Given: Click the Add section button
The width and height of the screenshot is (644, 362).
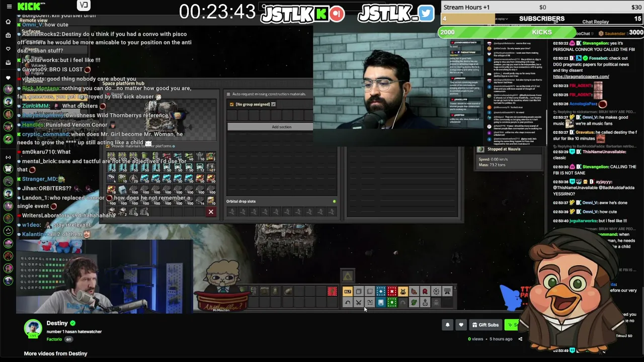Looking at the screenshot, I should 281,127.
